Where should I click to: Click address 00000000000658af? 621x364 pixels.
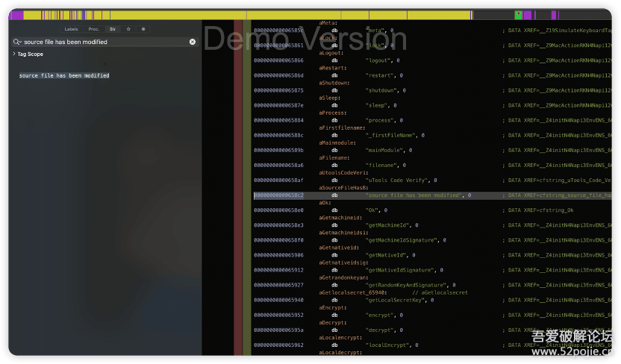coord(279,181)
